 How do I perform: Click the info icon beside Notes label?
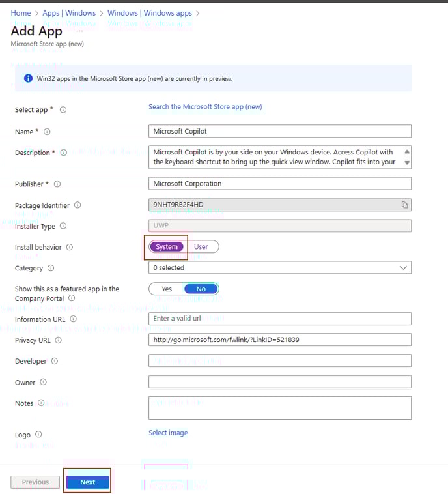tap(41, 403)
